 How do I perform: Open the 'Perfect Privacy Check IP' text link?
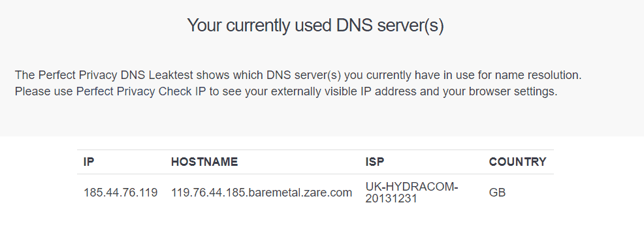click(141, 91)
